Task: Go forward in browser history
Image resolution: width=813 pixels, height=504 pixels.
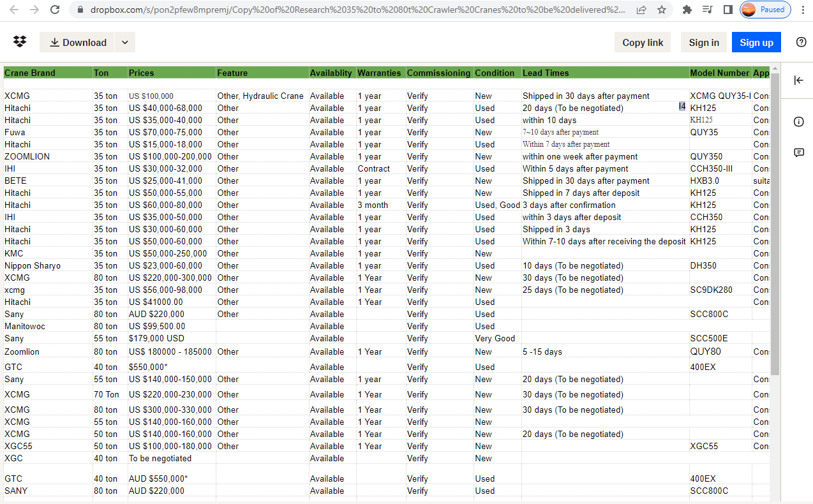Action: click(34, 10)
